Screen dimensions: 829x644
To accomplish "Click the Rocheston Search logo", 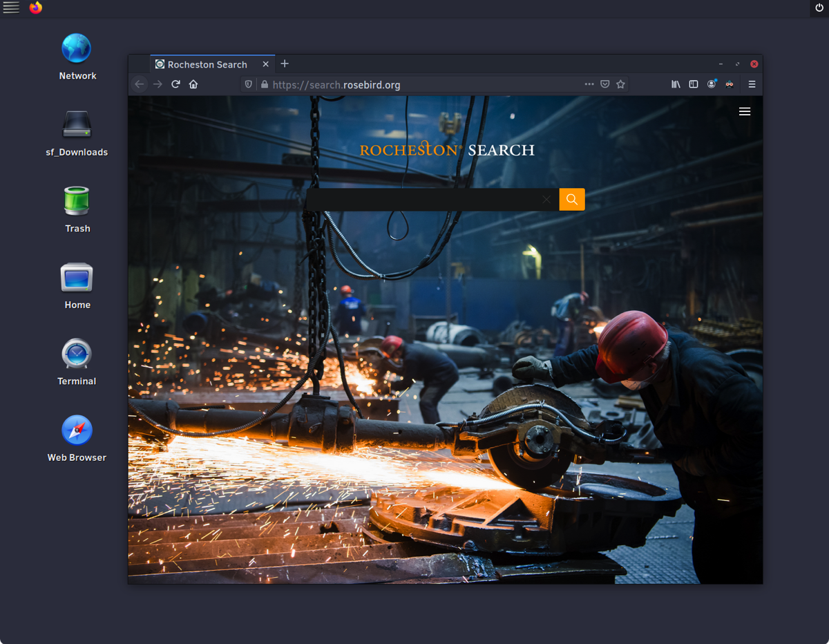I will pos(447,150).
